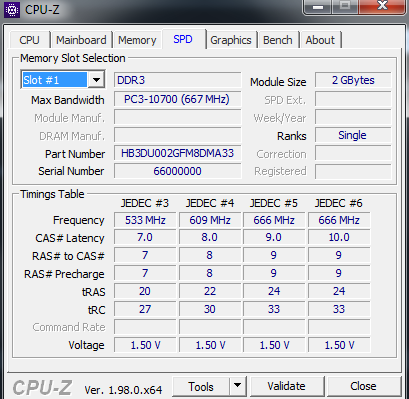The height and width of the screenshot is (399, 409).
Task: Switch to the CPU tab
Action: point(29,40)
